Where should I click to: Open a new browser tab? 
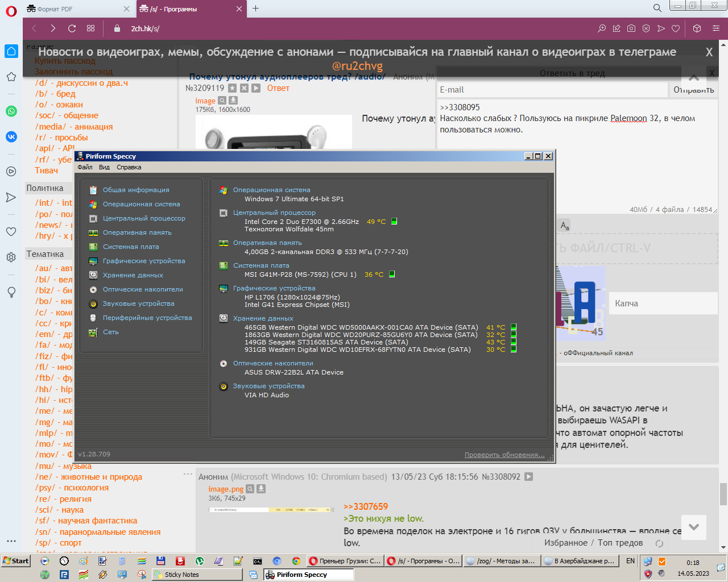[255, 8]
